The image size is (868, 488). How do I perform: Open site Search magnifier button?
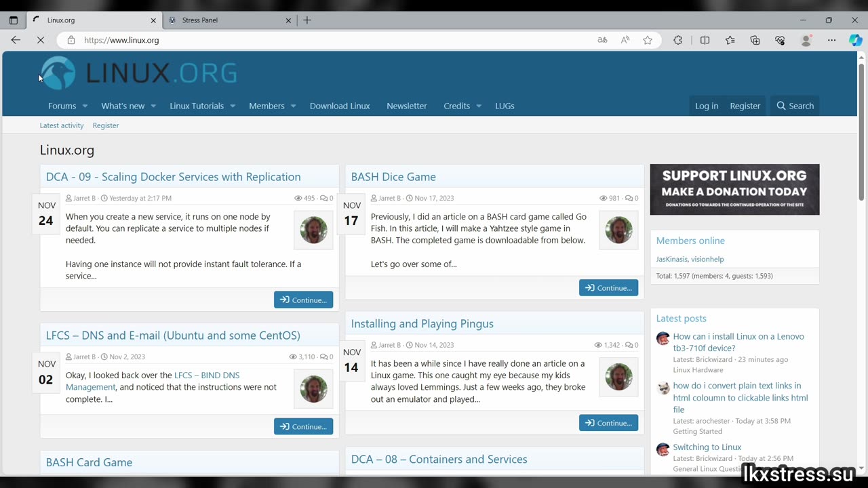tap(795, 106)
